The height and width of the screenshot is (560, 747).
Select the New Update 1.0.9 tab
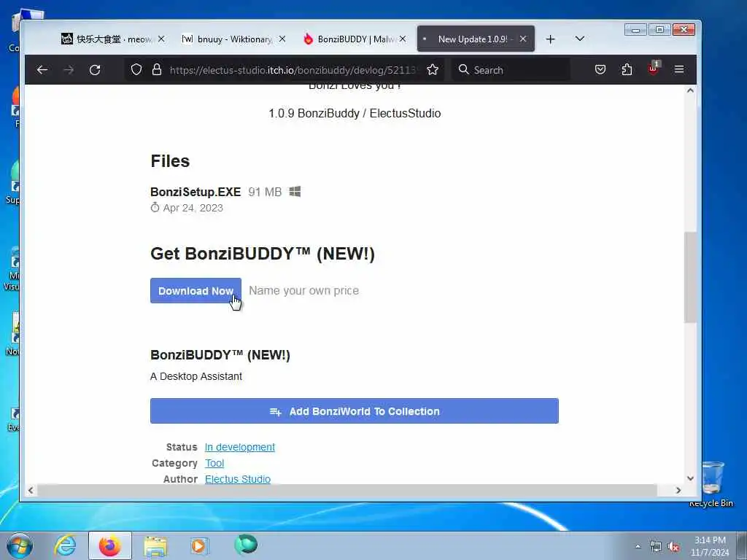(x=476, y=39)
